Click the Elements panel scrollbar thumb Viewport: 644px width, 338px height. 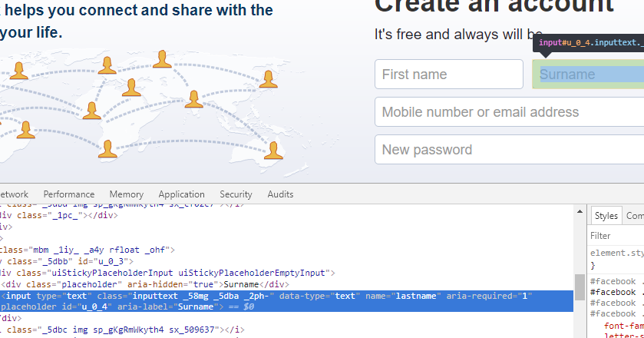[x=580, y=287]
